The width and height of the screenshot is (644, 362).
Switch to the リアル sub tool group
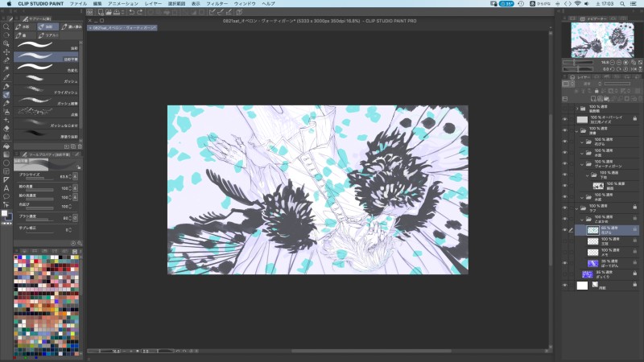pos(48,35)
